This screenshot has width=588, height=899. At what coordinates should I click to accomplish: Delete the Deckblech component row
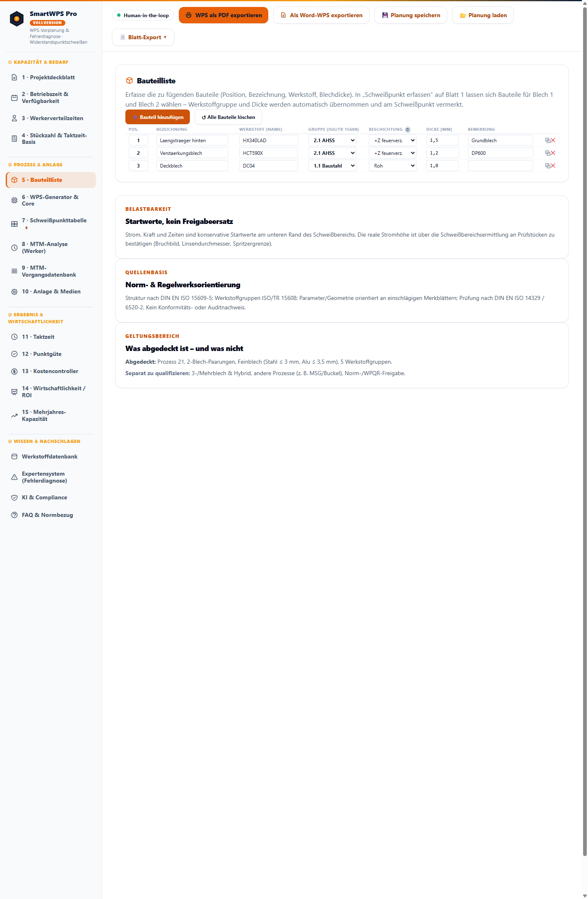click(553, 166)
